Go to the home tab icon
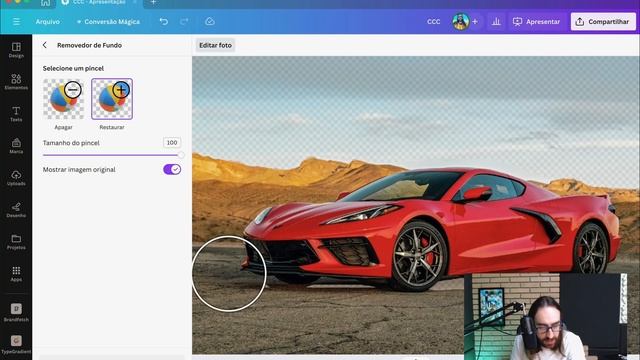The image size is (640, 360). [x=45, y=3]
